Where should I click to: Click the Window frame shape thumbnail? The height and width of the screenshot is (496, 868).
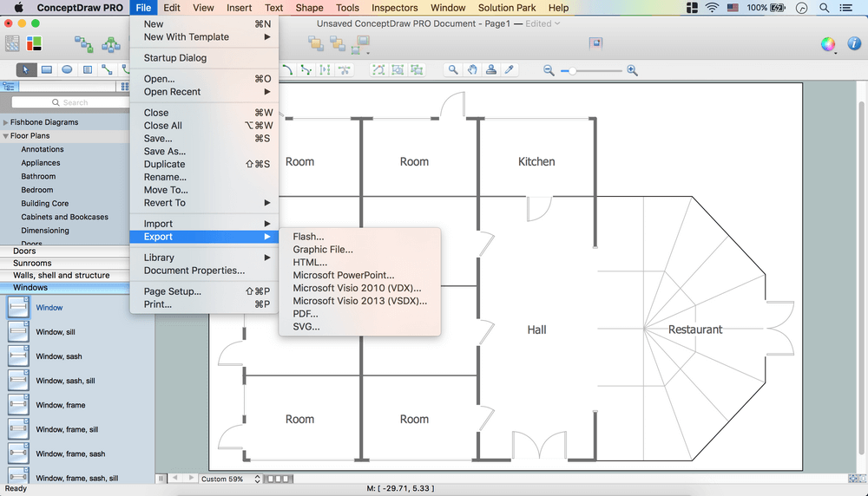click(x=17, y=405)
